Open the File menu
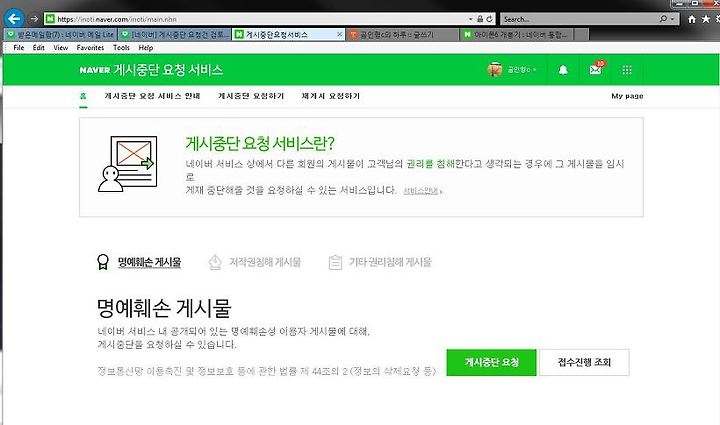The height and width of the screenshot is (425, 720). 19,48
